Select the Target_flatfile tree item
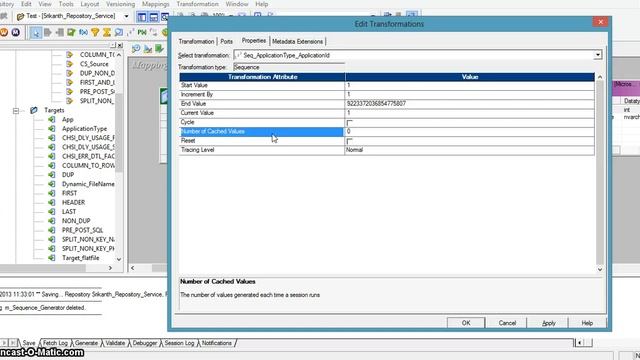 tap(80, 258)
